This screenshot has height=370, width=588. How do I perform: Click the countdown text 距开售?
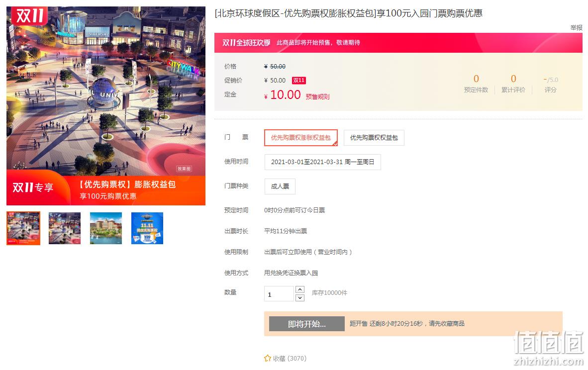click(x=407, y=324)
